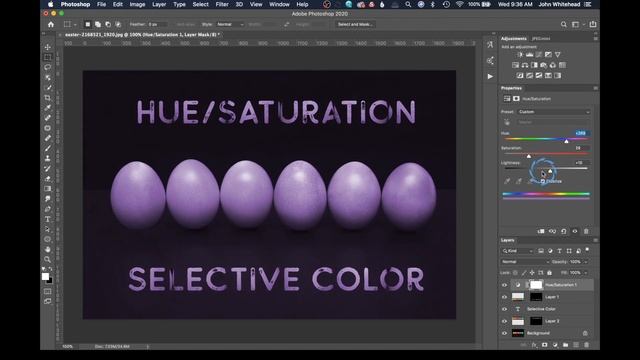Open the Layer menu
The width and height of the screenshot is (640, 360).
159,4
